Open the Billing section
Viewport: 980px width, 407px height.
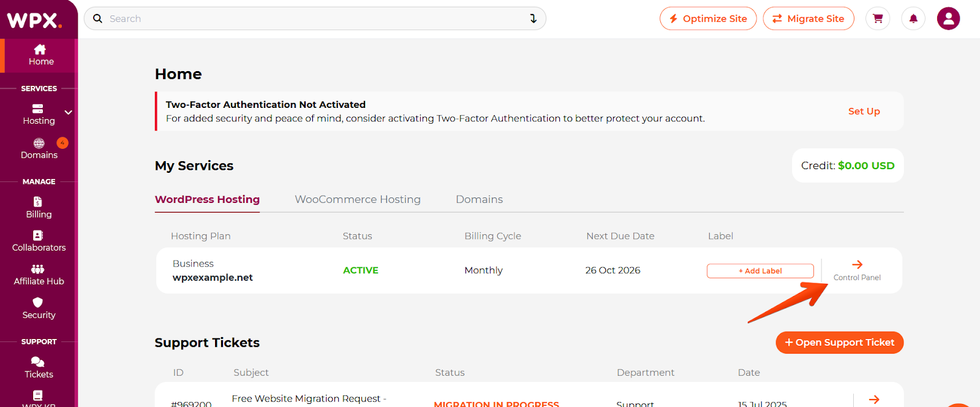[39, 208]
